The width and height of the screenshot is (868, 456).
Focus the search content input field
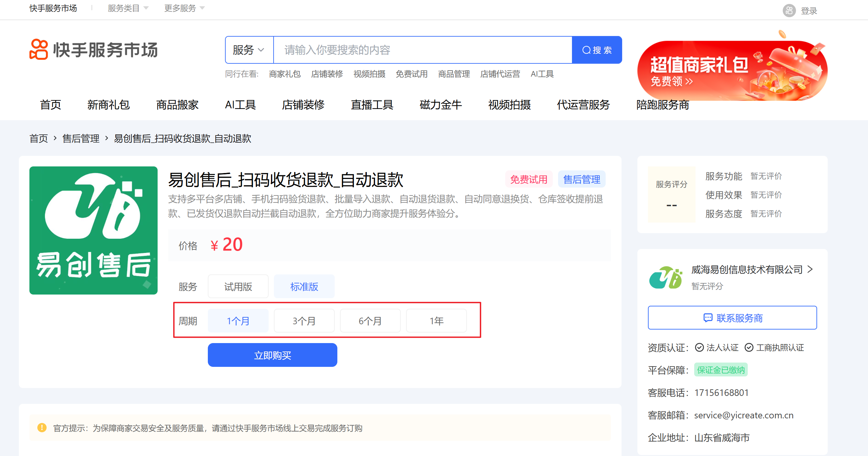[x=423, y=50]
